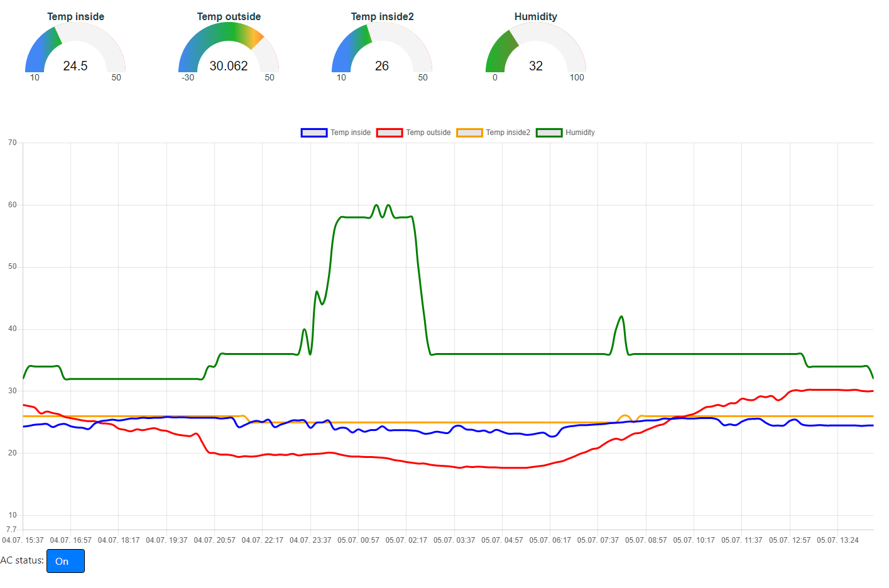The image size is (889, 588).
Task: Click the y-axis value '7.7'
Action: coord(11,530)
